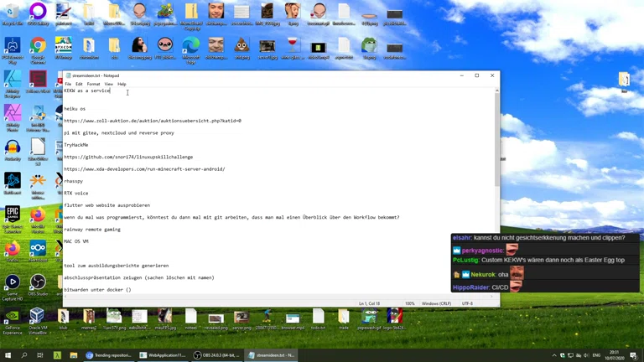Viewport: 644px width, 362px height.
Task: Open GeForce Experience desktop icon
Action: [x=12, y=318]
